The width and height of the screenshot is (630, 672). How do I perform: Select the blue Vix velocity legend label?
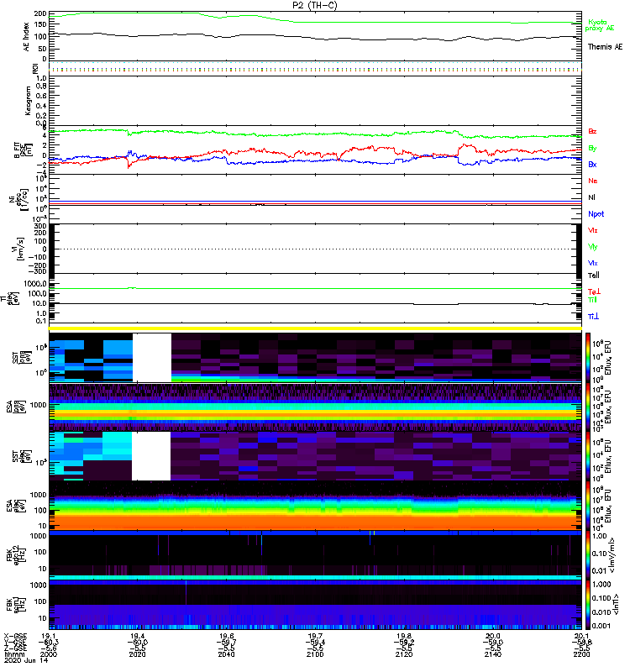pos(592,263)
